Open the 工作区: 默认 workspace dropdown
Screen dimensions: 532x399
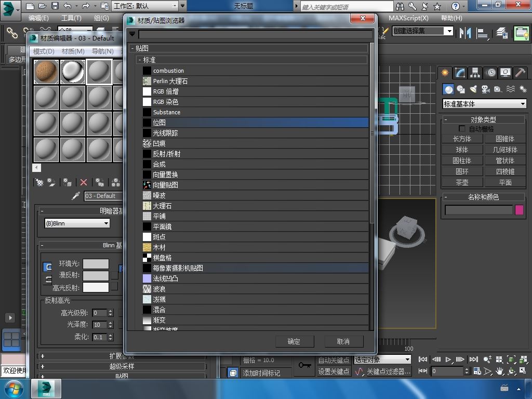pos(145,6)
